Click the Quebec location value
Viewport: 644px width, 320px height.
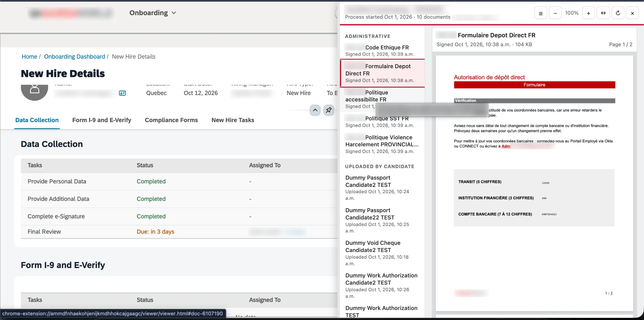coord(156,93)
